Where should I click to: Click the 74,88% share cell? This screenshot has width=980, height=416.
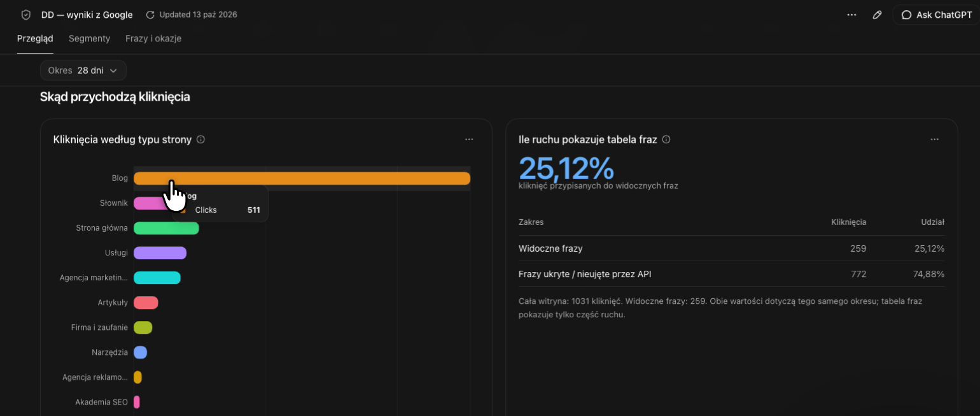pyautogui.click(x=930, y=274)
